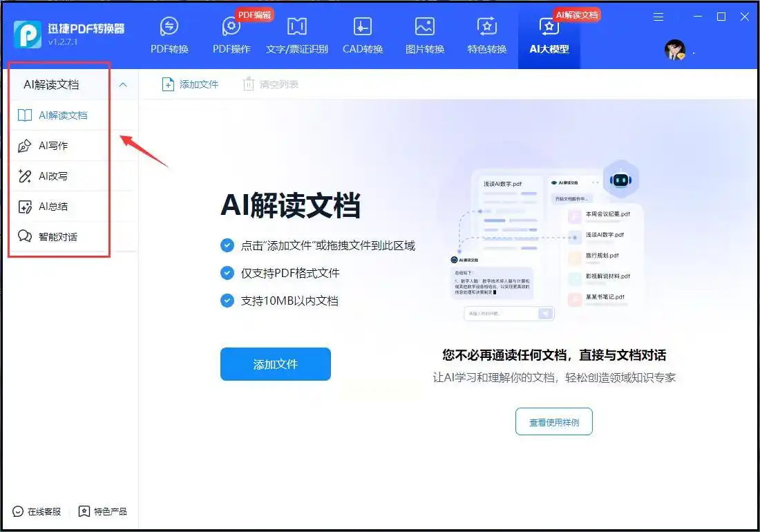760x532 pixels.
Task: Click the user avatar picture
Action: click(675, 50)
